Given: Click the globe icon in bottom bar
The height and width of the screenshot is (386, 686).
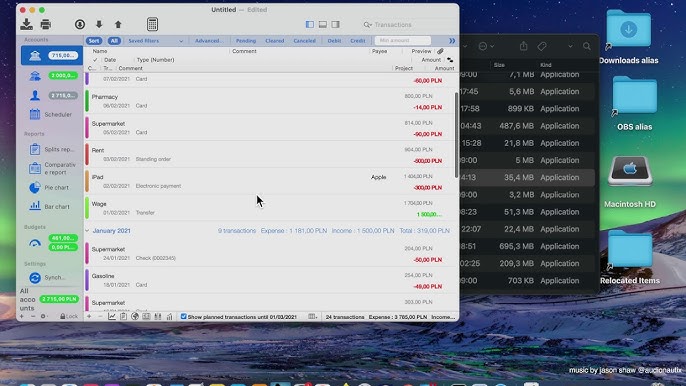Looking at the screenshot, I should pos(135,316).
